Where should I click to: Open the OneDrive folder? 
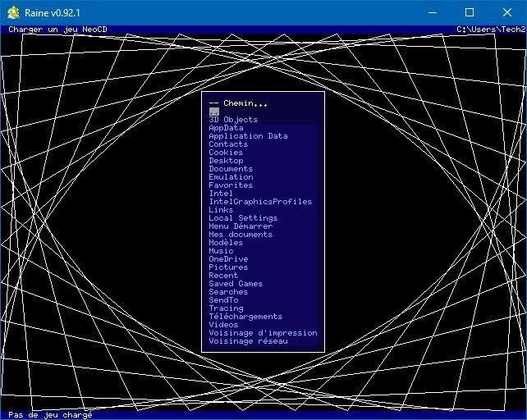tap(228, 259)
